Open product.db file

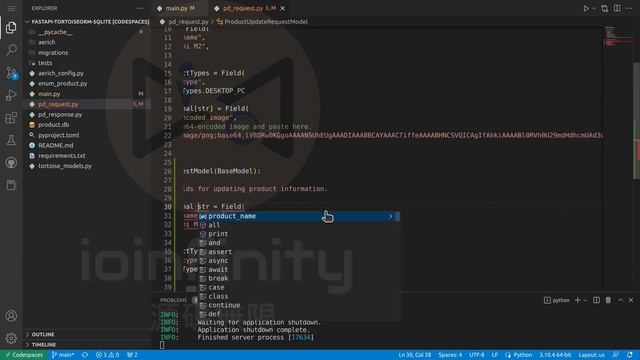tap(53, 124)
